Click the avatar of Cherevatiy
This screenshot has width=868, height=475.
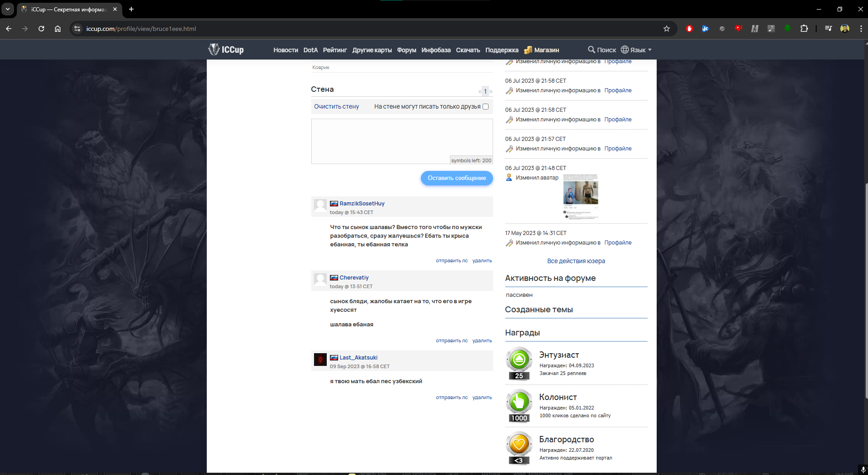320,280
